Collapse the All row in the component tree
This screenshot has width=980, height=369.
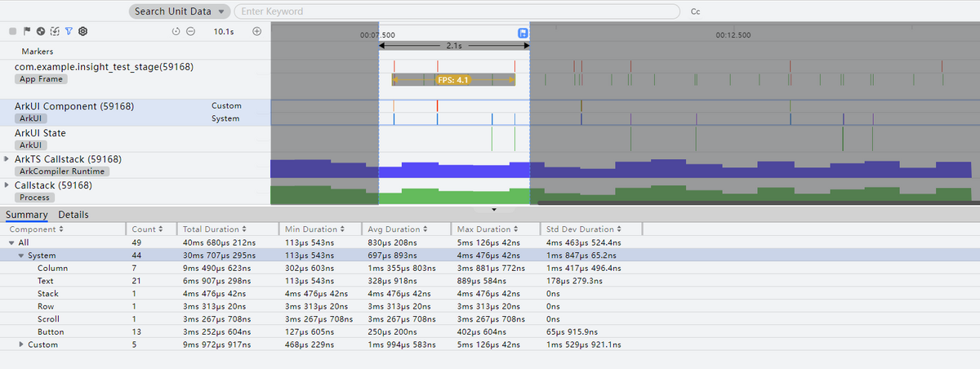11,242
